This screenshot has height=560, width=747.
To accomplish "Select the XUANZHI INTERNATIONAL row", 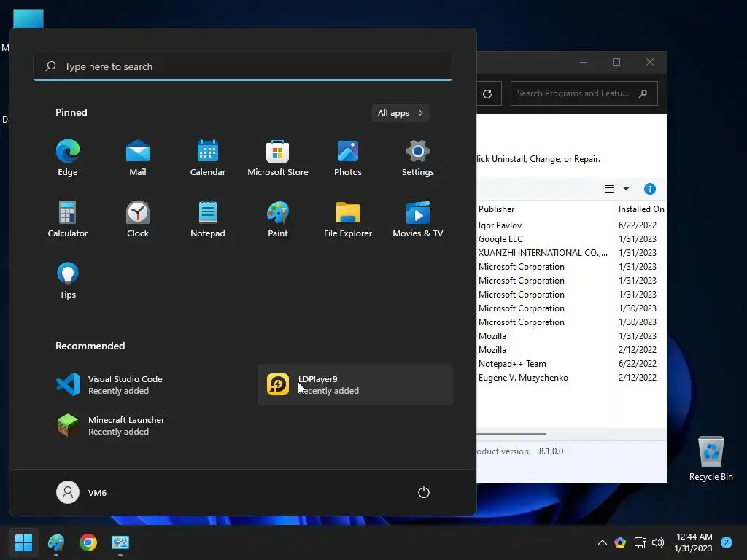I will point(572,253).
